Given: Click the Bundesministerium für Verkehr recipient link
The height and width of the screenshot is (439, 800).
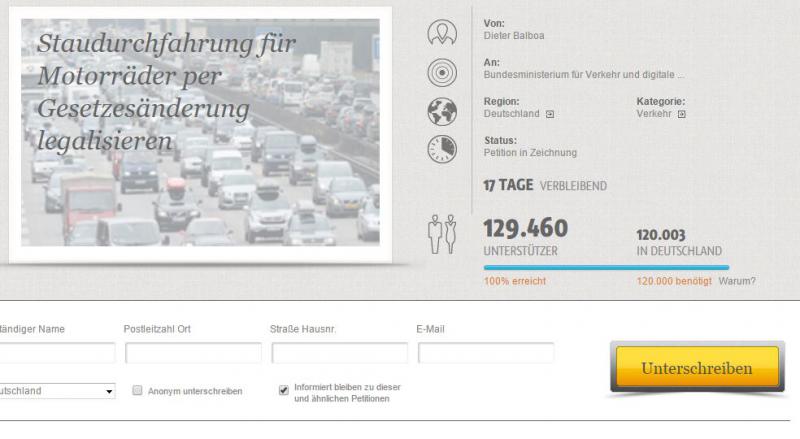Looking at the screenshot, I should coord(584,75).
